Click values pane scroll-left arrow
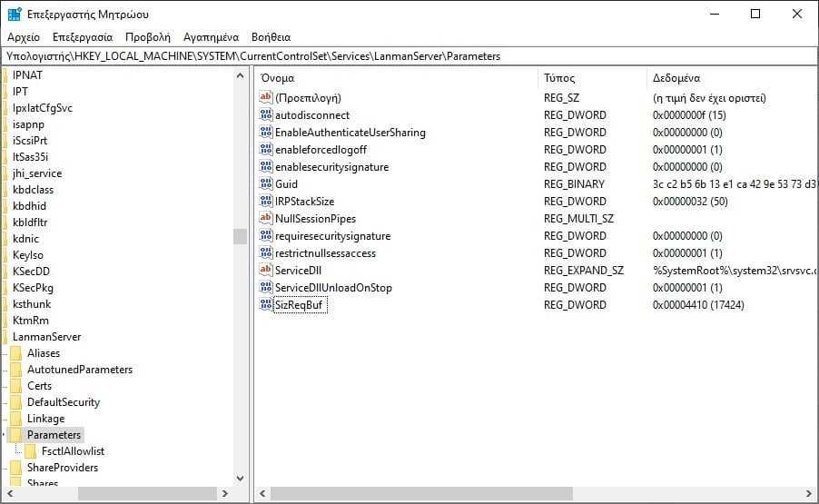 point(262,493)
